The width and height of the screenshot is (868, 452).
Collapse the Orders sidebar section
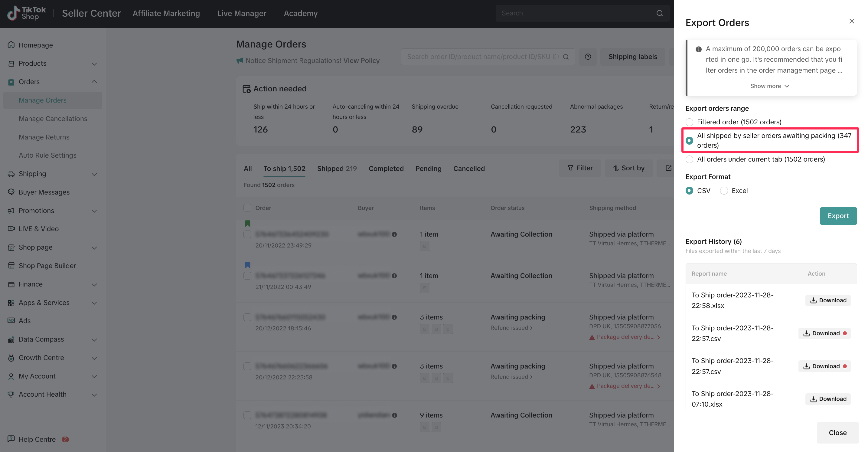pos(94,82)
